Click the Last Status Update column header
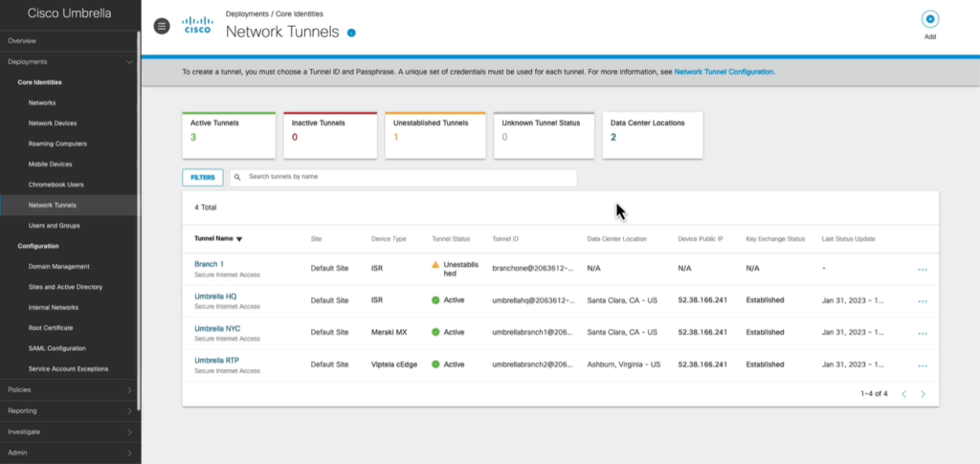The image size is (980, 464). (x=848, y=239)
